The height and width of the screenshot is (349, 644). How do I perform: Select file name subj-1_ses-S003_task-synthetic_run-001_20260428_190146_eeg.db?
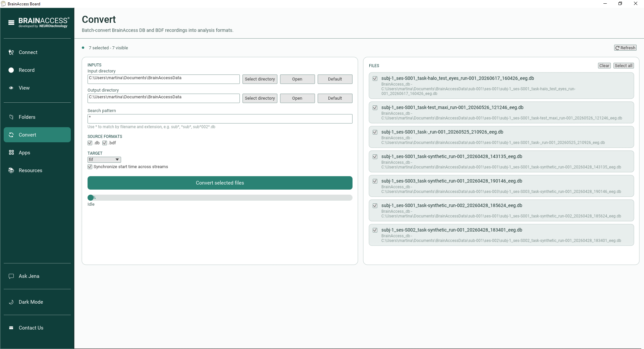coord(451,181)
